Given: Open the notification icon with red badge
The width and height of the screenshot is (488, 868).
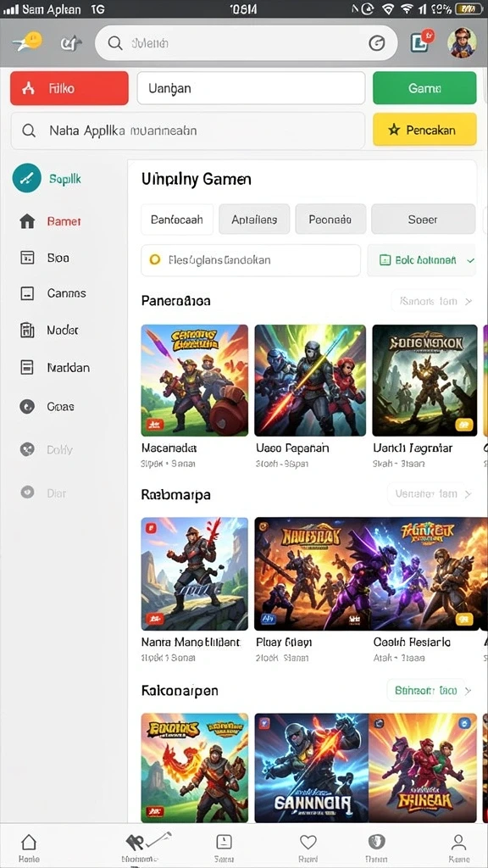Looking at the screenshot, I should coord(422,42).
